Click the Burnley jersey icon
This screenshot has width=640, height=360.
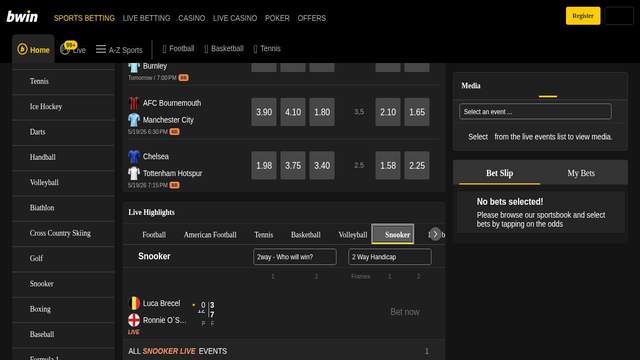point(134,67)
